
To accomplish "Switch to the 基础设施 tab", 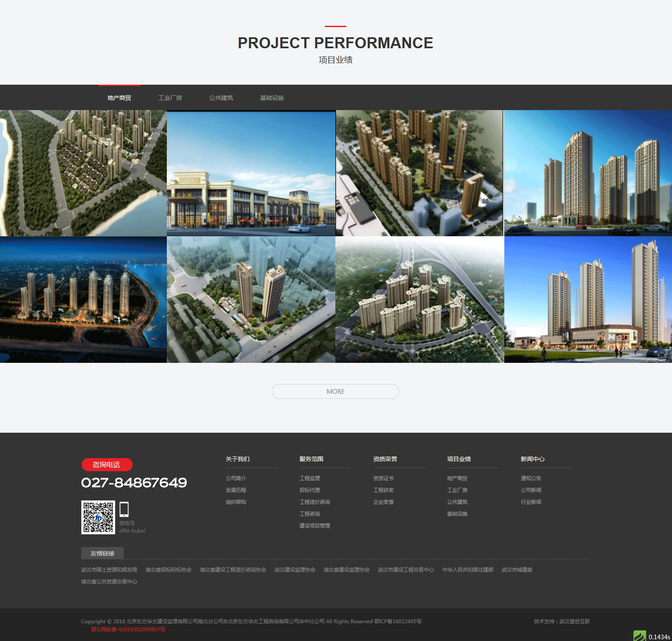I will click(x=271, y=98).
